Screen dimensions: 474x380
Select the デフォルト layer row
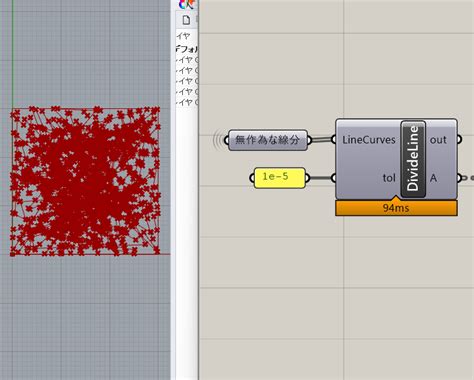tap(187, 49)
